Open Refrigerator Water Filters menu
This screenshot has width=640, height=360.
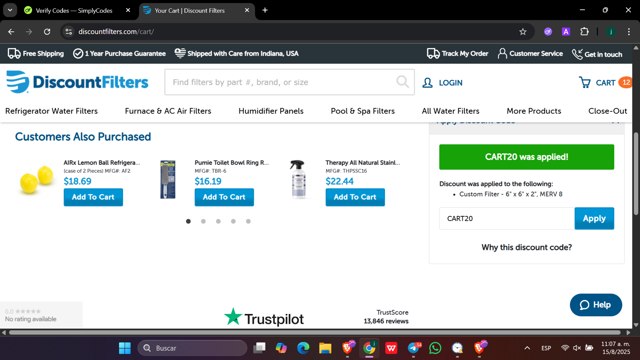coord(51,111)
